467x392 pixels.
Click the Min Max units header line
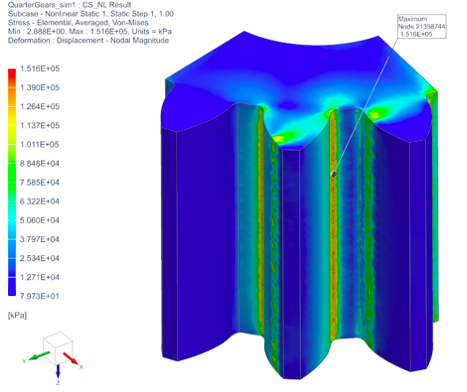click(x=90, y=32)
